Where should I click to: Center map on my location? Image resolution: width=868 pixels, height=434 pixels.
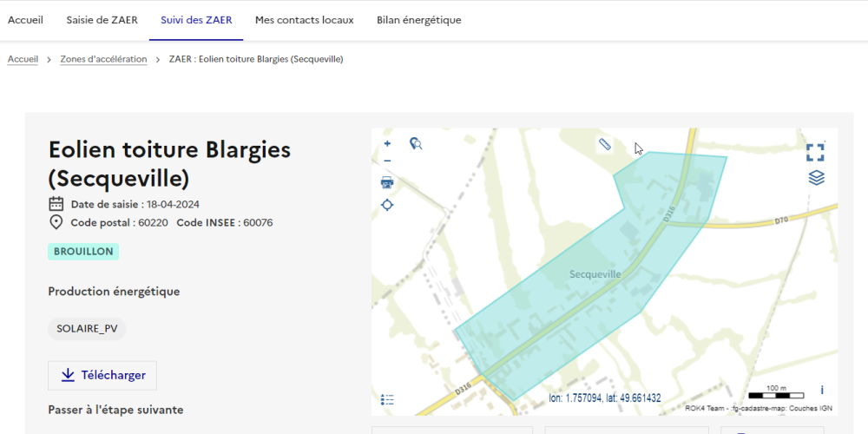point(387,205)
